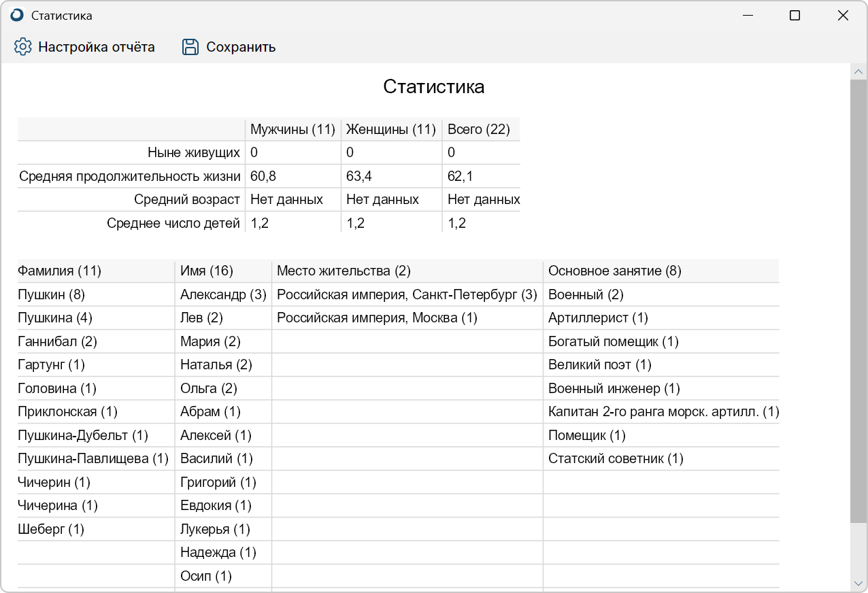
Task: Select the Осип (1) name cell
Action: coord(223,576)
